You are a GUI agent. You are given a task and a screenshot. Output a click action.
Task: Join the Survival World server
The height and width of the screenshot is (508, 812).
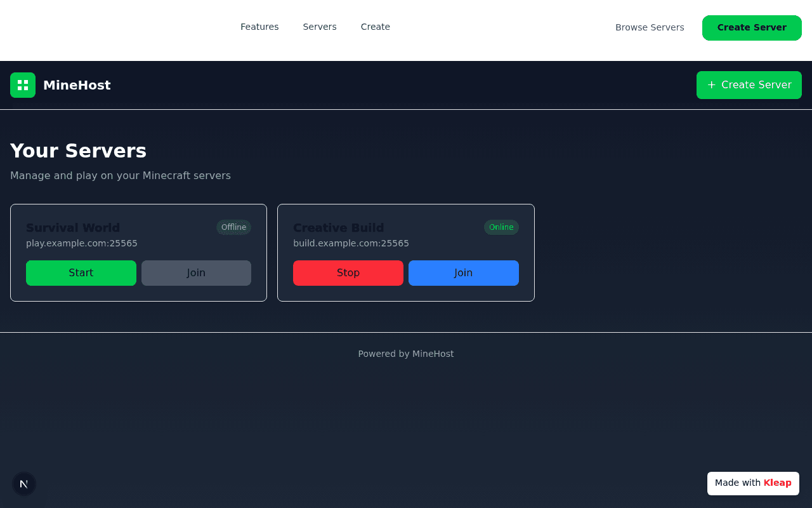coord(196,273)
